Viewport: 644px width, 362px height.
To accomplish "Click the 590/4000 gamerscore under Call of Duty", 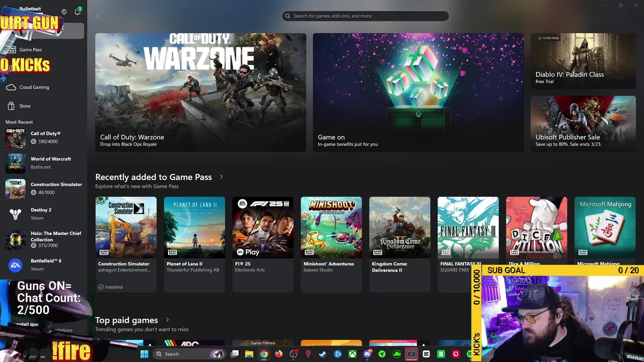I will click(x=44, y=142).
